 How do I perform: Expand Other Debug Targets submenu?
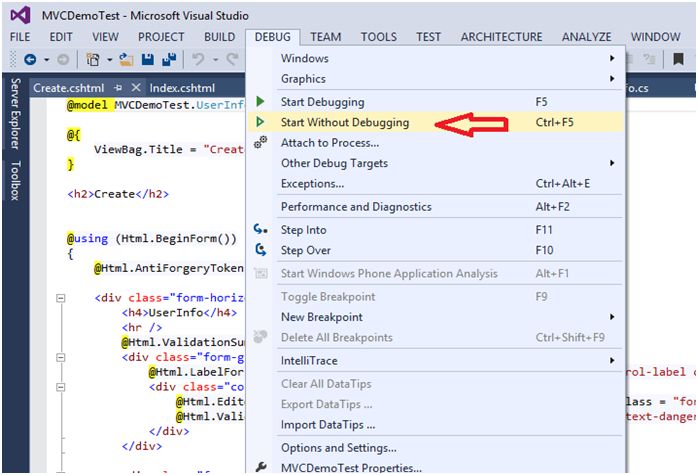coord(612,163)
